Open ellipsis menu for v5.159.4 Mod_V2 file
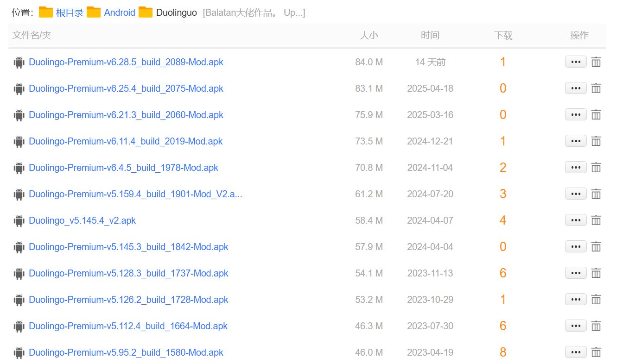623x364 pixels. [x=576, y=194]
